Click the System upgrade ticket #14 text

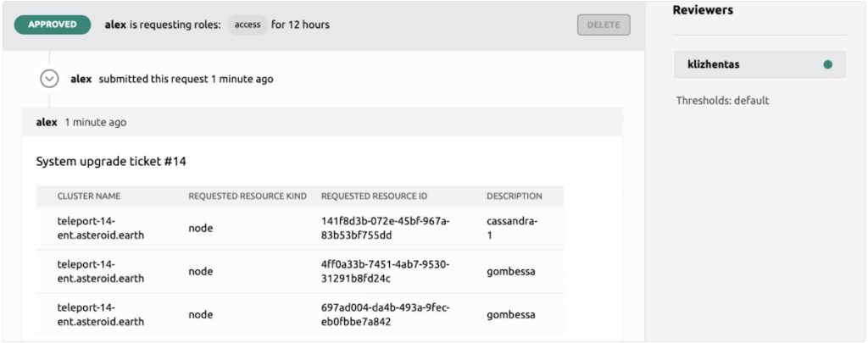[x=111, y=162]
